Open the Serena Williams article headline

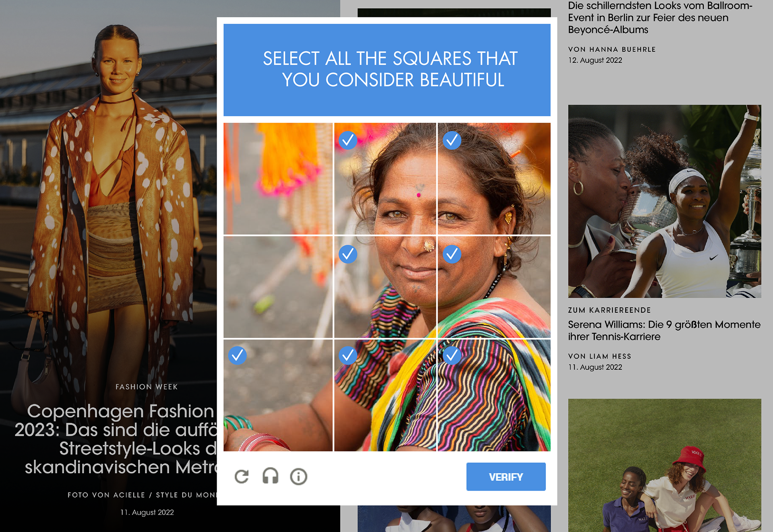tap(664, 330)
